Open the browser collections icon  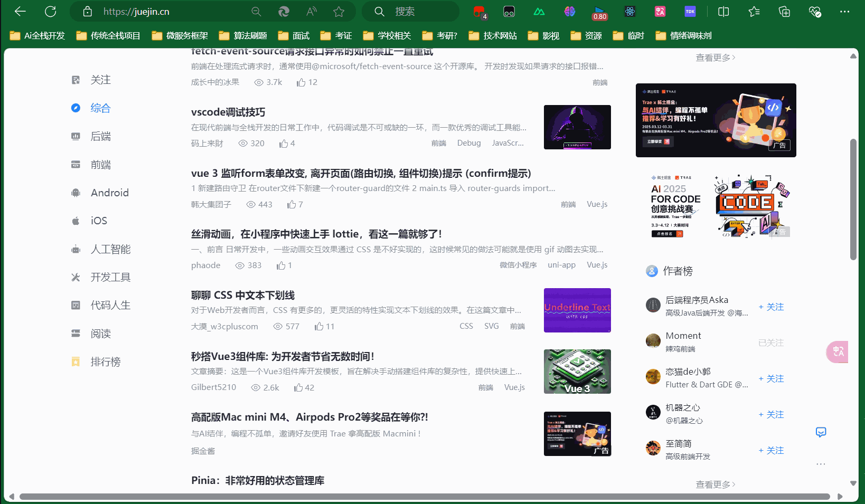[785, 11]
